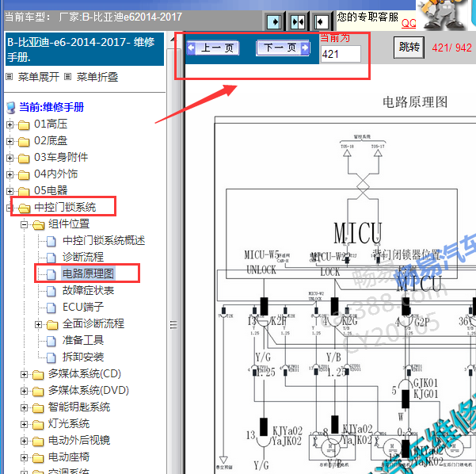Click the 灯光系统 folder icon

click(38, 425)
